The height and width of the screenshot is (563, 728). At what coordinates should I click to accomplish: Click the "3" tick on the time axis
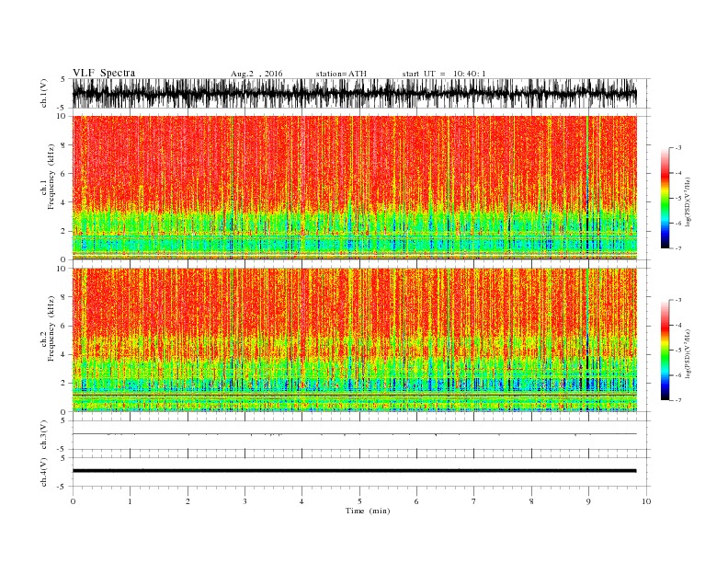tap(245, 501)
